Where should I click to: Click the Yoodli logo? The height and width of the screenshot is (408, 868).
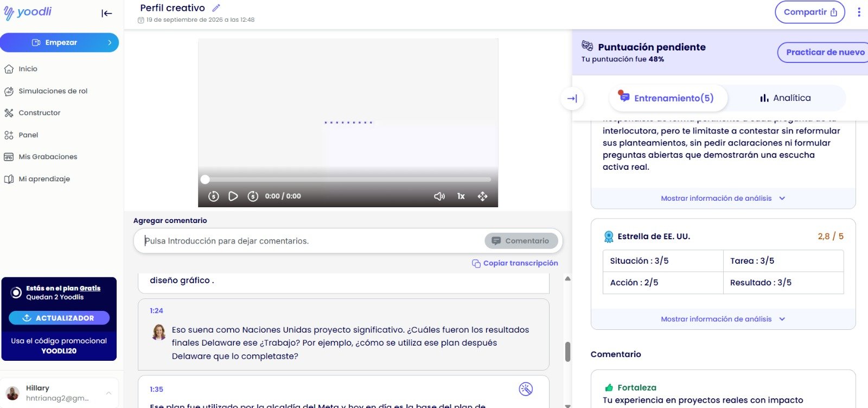point(28,12)
